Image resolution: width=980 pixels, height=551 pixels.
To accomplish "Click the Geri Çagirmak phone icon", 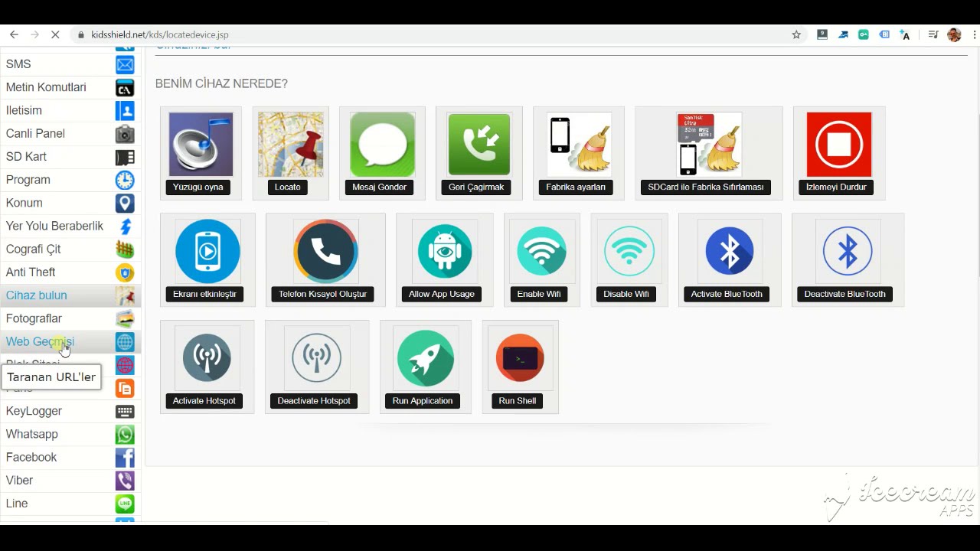I will 479,144.
